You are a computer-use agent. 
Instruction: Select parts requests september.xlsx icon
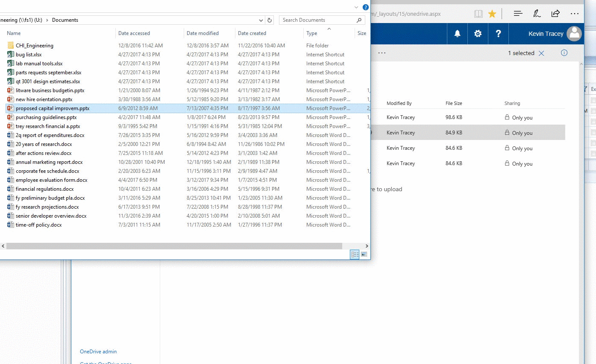11,73
